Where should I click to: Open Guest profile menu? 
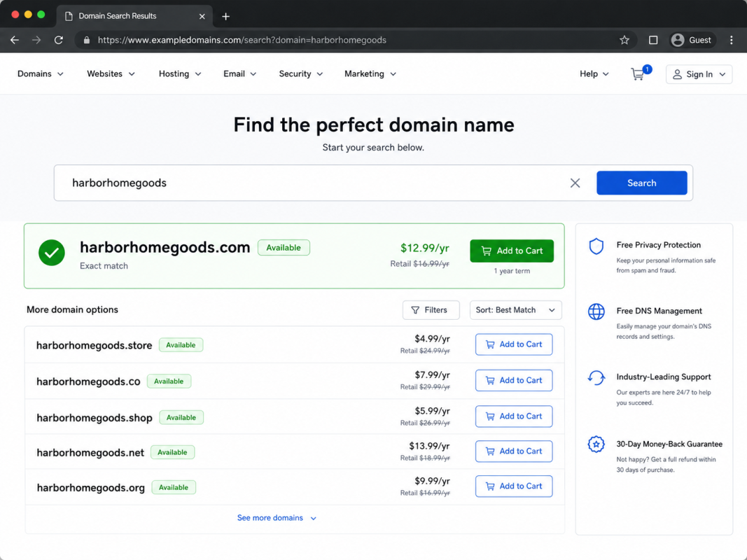[x=691, y=40]
